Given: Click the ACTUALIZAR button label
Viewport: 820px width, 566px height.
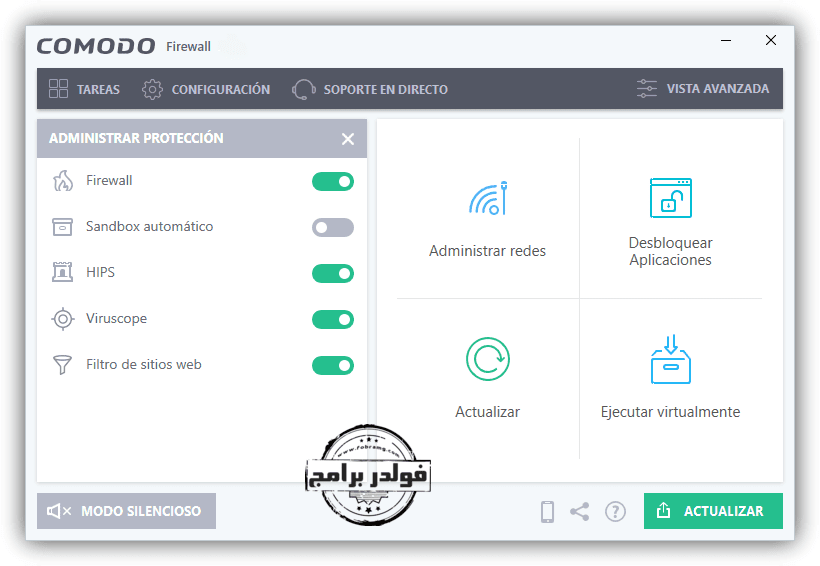Looking at the screenshot, I should pyautogui.click(x=724, y=511).
